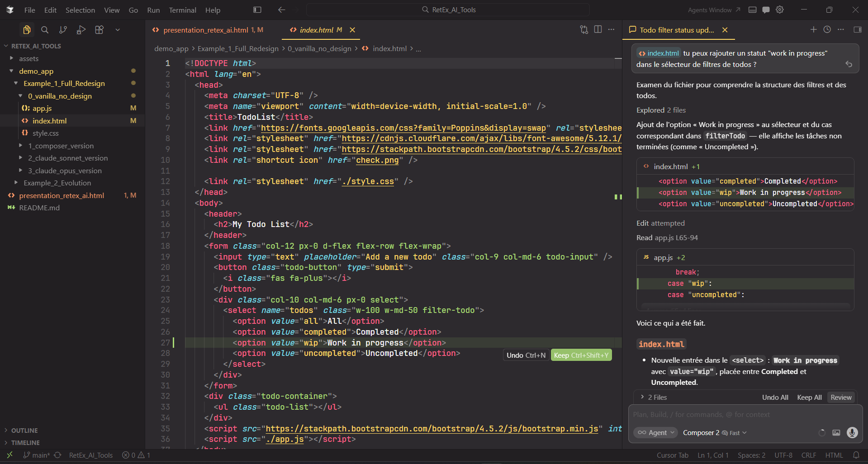The height and width of the screenshot is (464, 868).
Task: Open the Source Control view icon
Action: pos(63,30)
